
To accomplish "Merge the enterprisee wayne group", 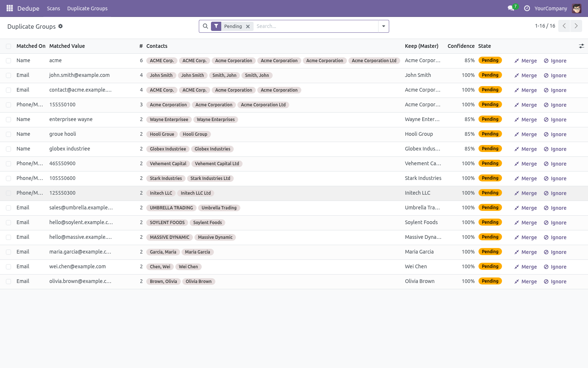I will [526, 120].
